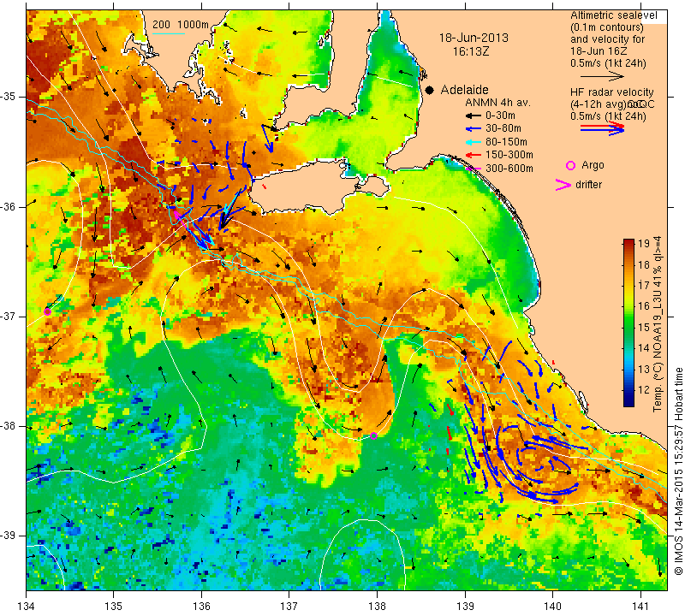
Task: Click the latitude axis label -38
Action: point(9,426)
